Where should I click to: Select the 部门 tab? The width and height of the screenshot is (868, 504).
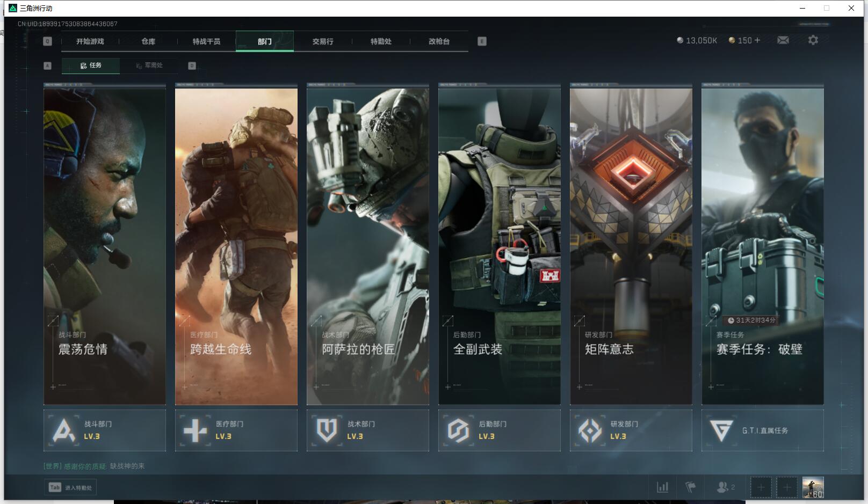click(x=264, y=41)
